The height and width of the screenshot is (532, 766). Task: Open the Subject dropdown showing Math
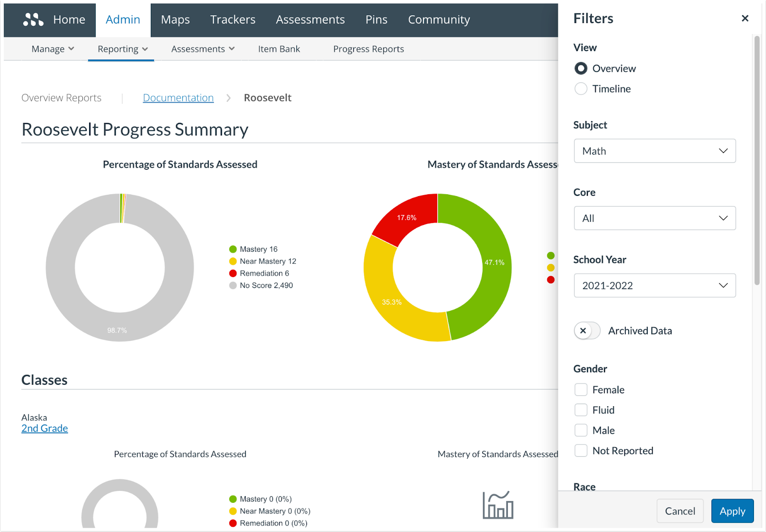click(x=654, y=151)
